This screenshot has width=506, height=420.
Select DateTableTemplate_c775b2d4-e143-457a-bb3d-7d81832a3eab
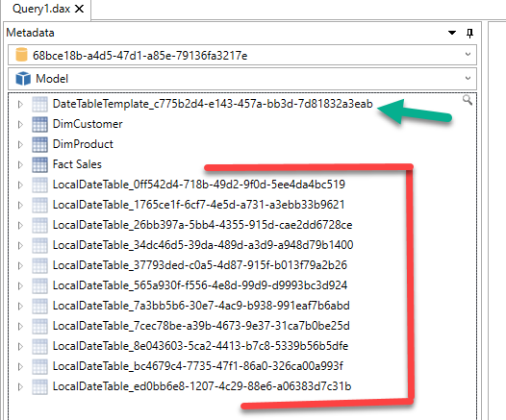[213, 104]
